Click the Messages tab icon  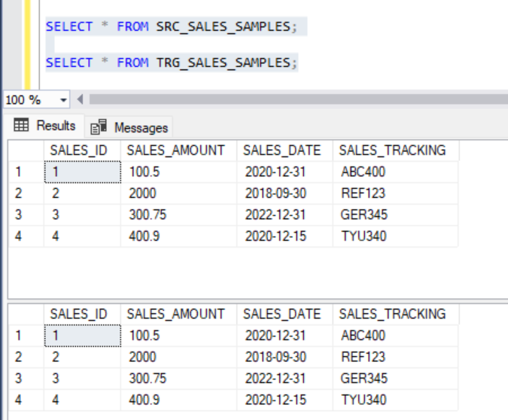pos(99,127)
